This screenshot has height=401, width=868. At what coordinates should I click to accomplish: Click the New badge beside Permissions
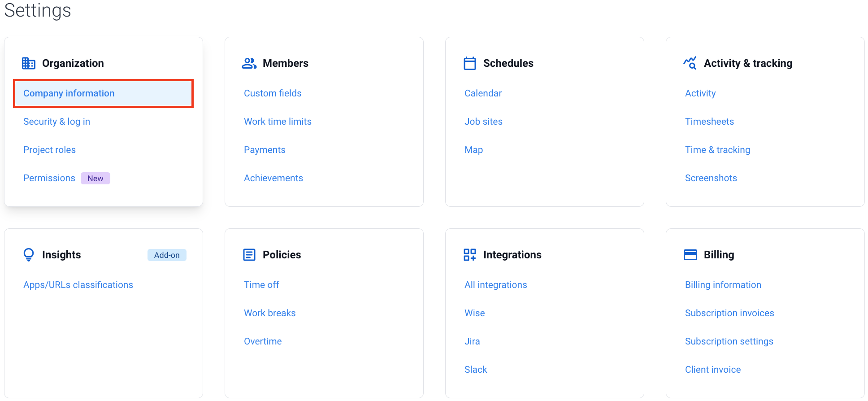(x=95, y=179)
